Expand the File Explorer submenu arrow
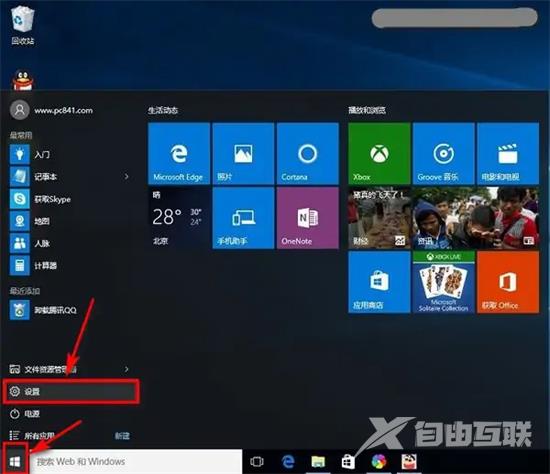 coord(127,369)
